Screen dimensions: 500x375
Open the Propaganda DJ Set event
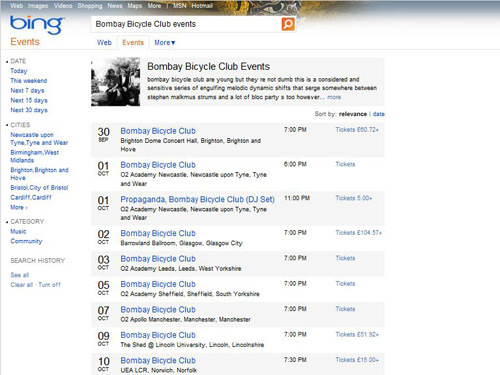coord(197,199)
